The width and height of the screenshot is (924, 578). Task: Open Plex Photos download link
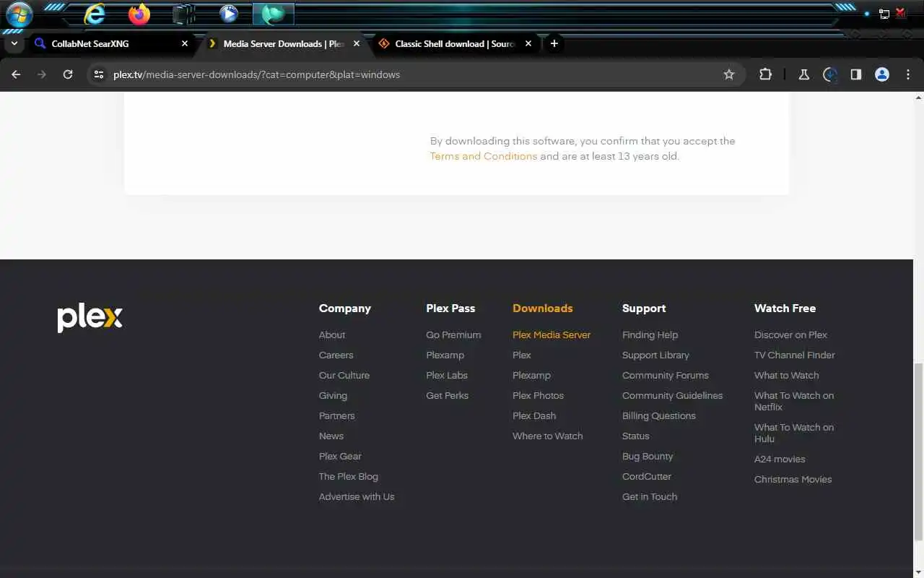(x=538, y=395)
